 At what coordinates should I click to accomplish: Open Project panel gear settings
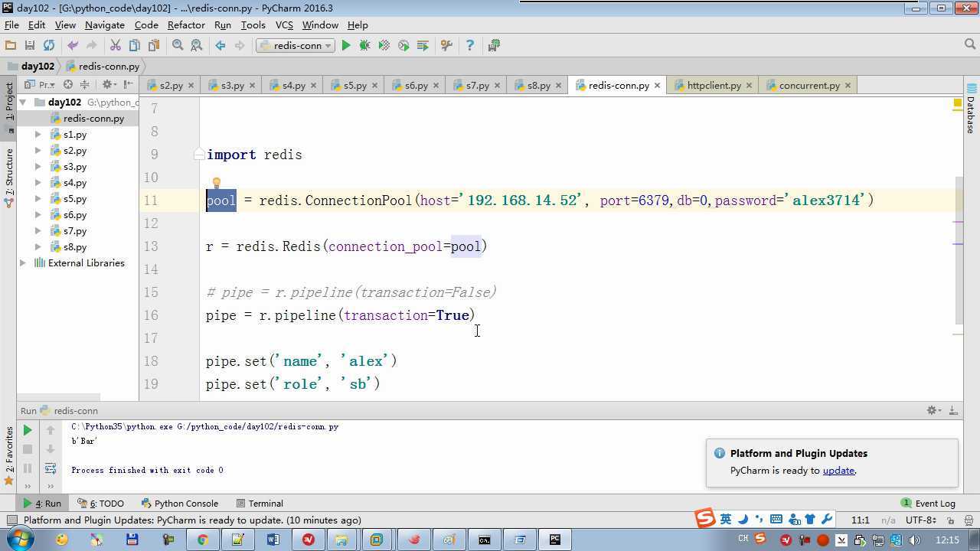pyautogui.click(x=108, y=85)
